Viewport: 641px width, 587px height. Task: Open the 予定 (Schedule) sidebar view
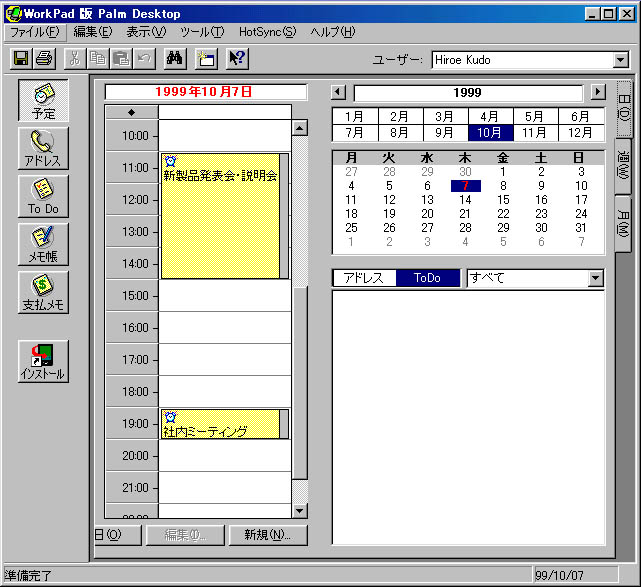tap(43, 101)
